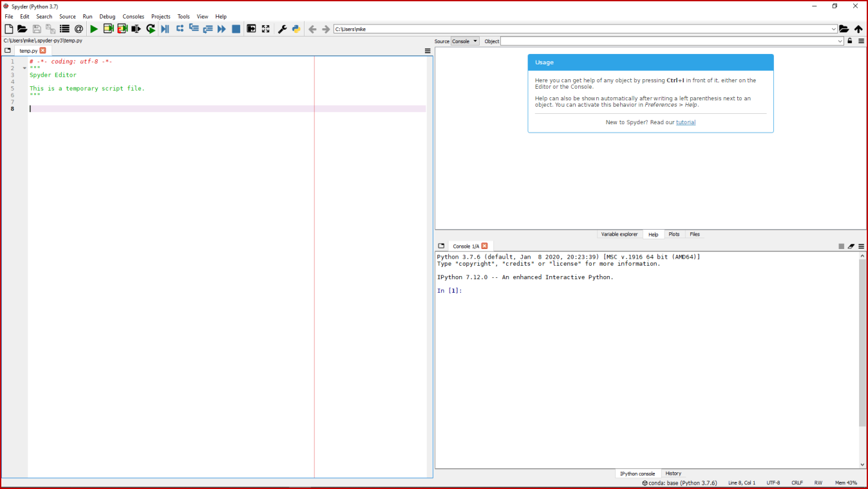Open the Source Console dropdown
The height and width of the screenshot is (489, 868).
click(x=465, y=41)
